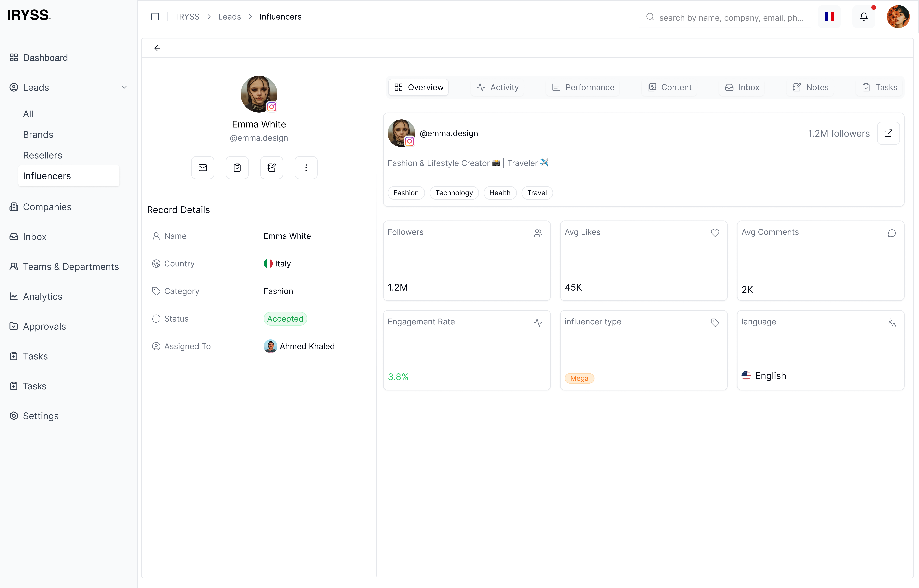Switch to the Content tab
Image resolution: width=919 pixels, height=588 pixels.
click(669, 87)
